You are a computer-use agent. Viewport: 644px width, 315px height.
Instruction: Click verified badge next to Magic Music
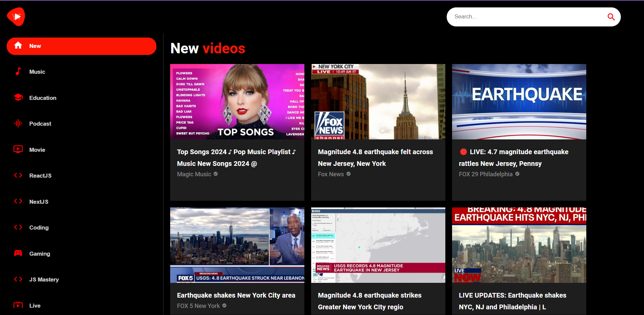(x=216, y=174)
